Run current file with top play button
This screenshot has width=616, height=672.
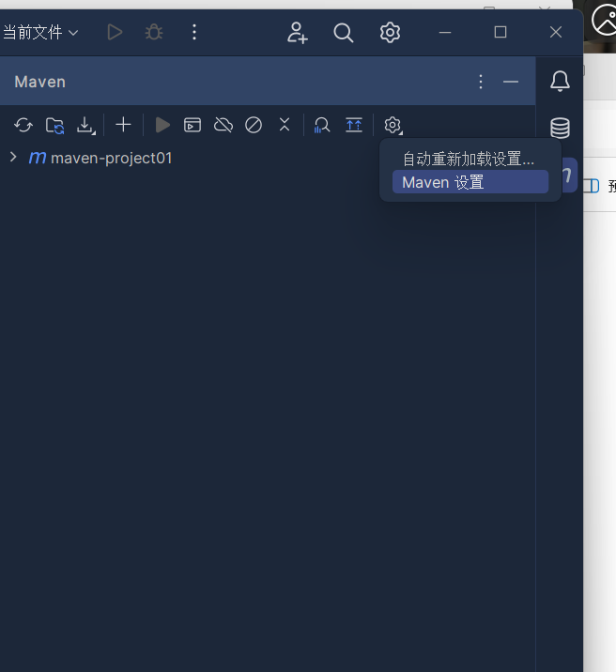coord(115,32)
